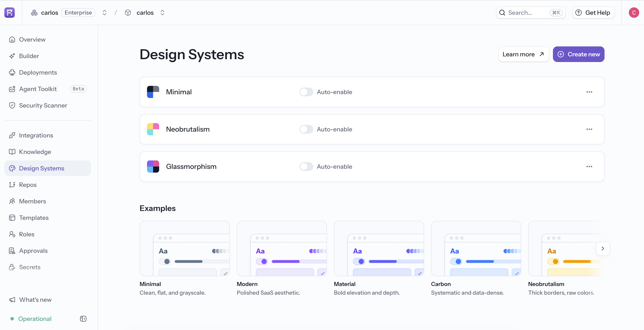Click the "Polished SaaS aesthetic." description
644x330 pixels.
[268, 293]
